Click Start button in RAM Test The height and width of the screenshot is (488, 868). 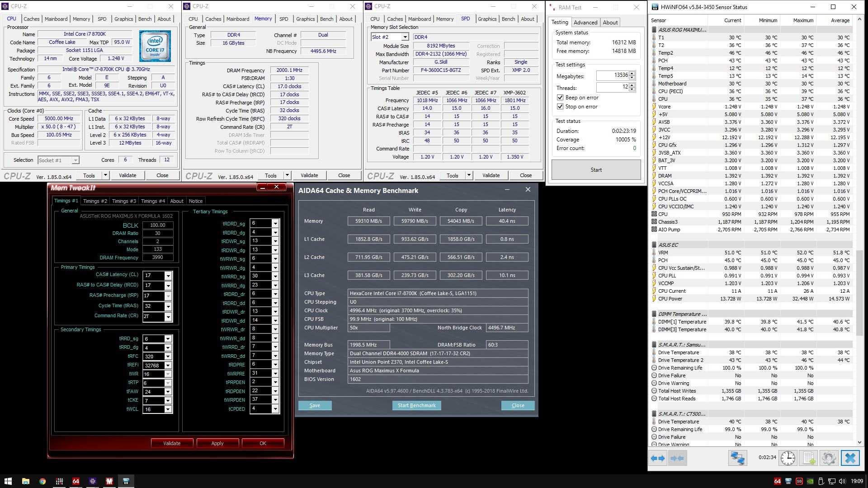pyautogui.click(x=596, y=170)
